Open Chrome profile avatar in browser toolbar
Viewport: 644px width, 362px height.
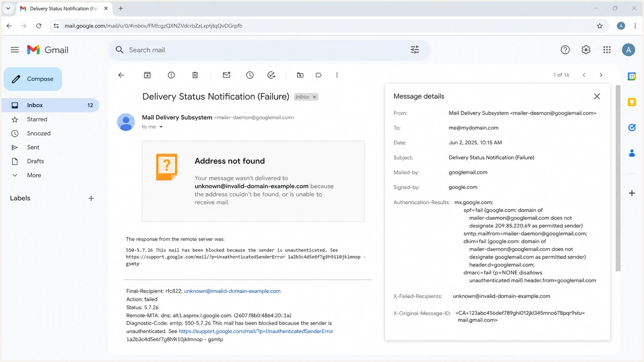621,26
